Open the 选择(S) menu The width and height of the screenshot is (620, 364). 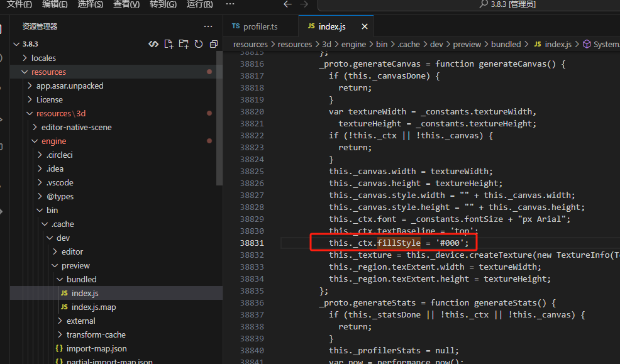pos(90,4)
